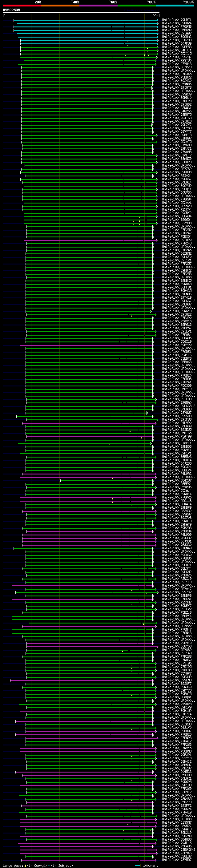The height and width of the screenshot is (868, 197).
Task: Click the green alignment bar for UniRef100_B9IGT6
Action: 87,88
